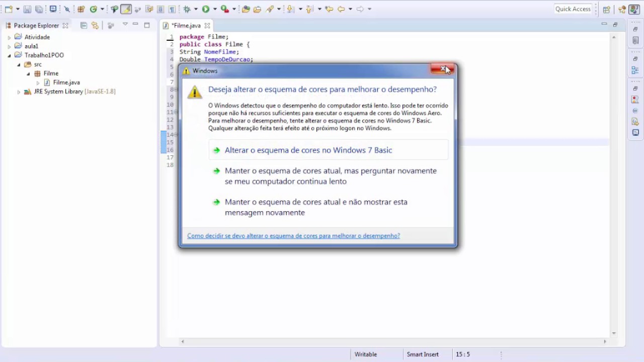This screenshot has width=644, height=362.
Task: Close the Windows performance dialog
Action: (x=443, y=69)
